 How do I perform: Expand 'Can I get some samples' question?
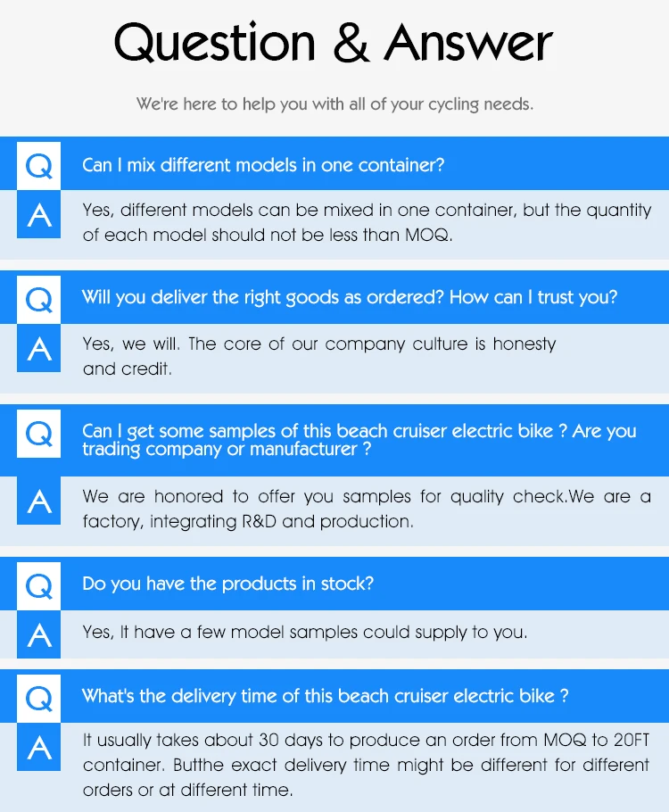tap(359, 439)
